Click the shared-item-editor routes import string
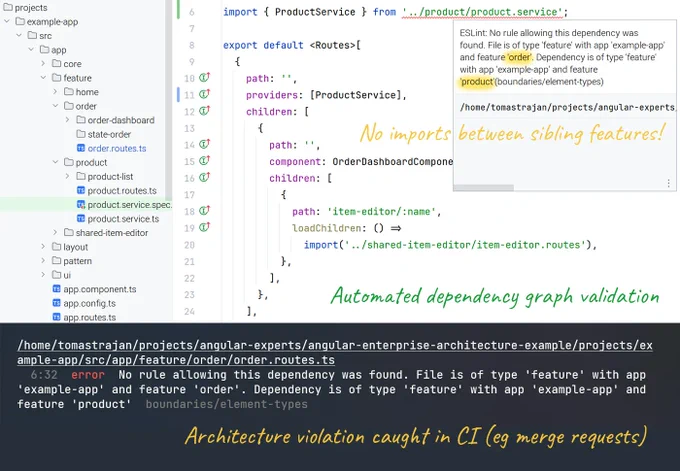 [465, 245]
